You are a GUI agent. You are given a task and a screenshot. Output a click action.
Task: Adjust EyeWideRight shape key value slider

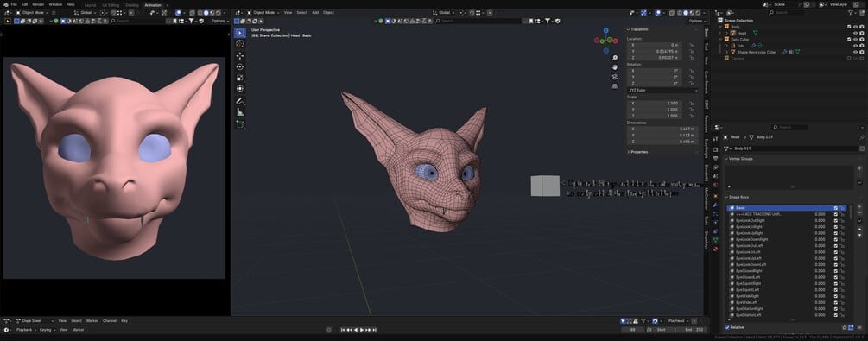point(820,296)
